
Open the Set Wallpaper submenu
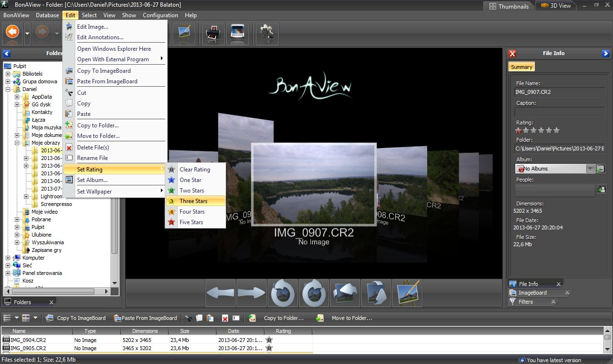coord(114,192)
